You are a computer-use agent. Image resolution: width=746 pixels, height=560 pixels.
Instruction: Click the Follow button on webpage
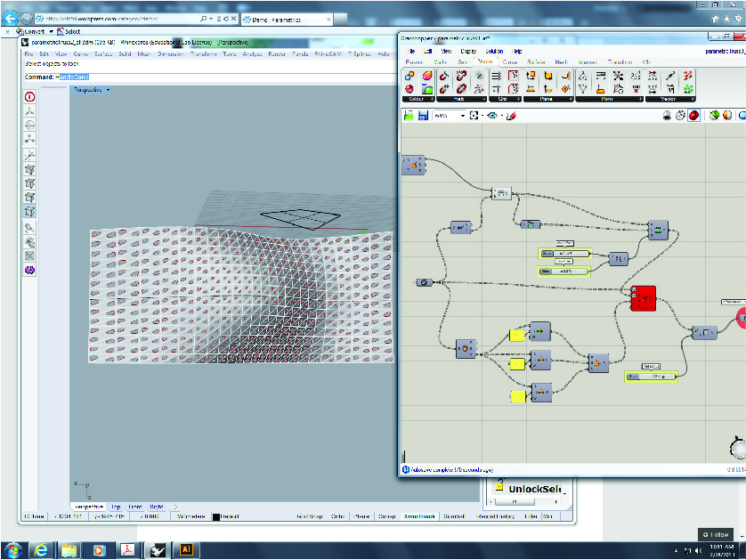pyautogui.click(x=716, y=534)
